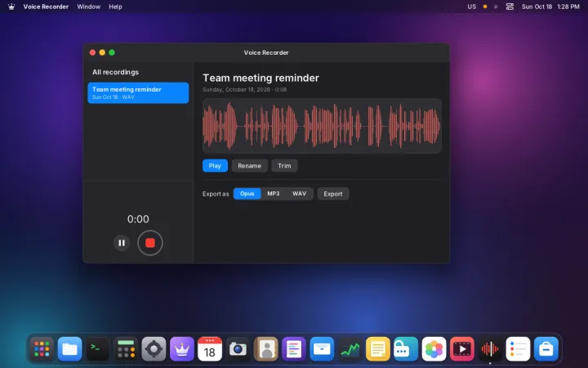Image resolution: width=588 pixels, height=368 pixels.
Task: Launch the Camera app from dock
Action: tap(238, 349)
